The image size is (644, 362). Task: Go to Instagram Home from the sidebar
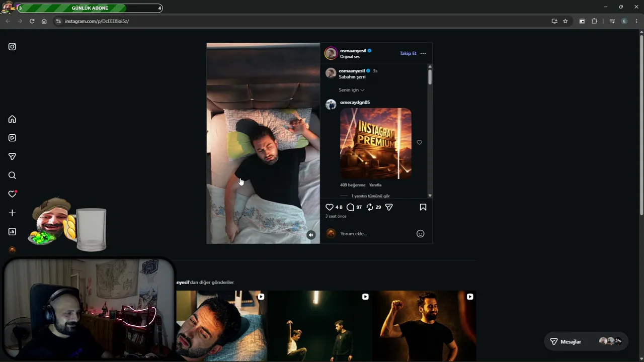[x=12, y=119]
